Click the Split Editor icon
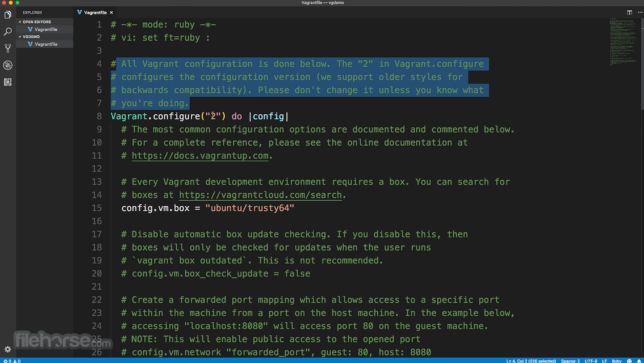 coord(629,13)
